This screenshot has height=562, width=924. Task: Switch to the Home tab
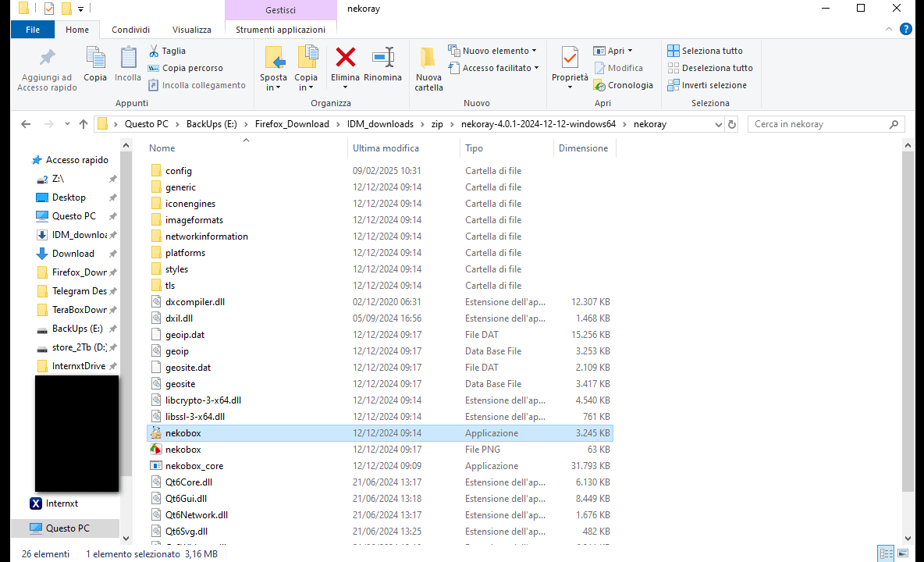(77, 30)
